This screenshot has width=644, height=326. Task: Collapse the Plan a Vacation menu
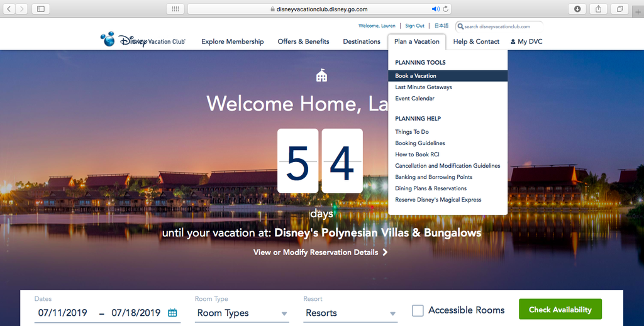pos(417,41)
